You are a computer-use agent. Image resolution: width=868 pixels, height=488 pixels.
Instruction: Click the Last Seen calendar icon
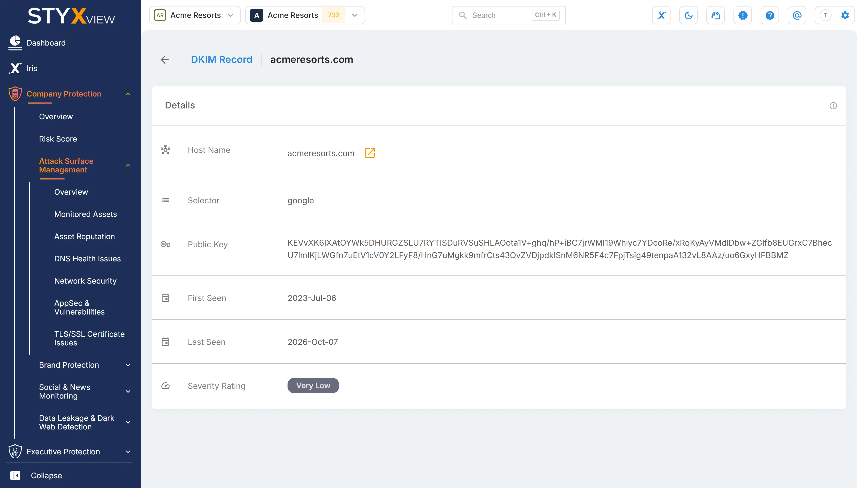tap(165, 342)
